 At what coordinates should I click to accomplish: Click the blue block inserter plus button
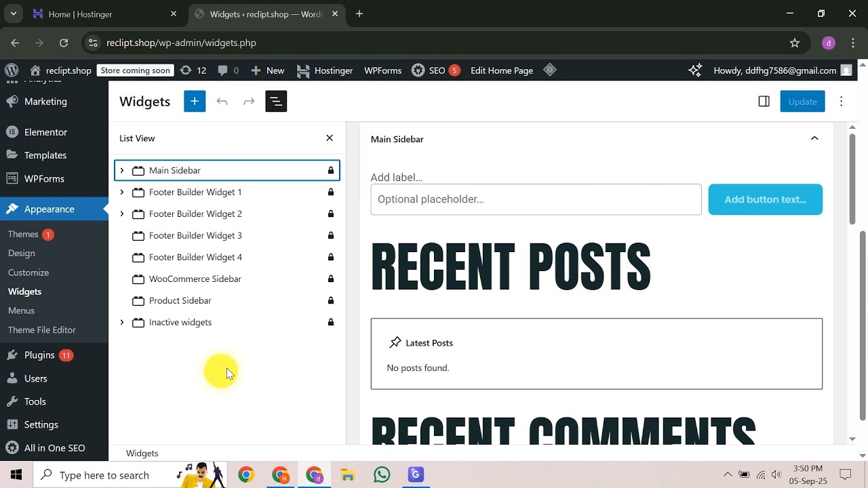pyautogui.click(x=195, y=101)
